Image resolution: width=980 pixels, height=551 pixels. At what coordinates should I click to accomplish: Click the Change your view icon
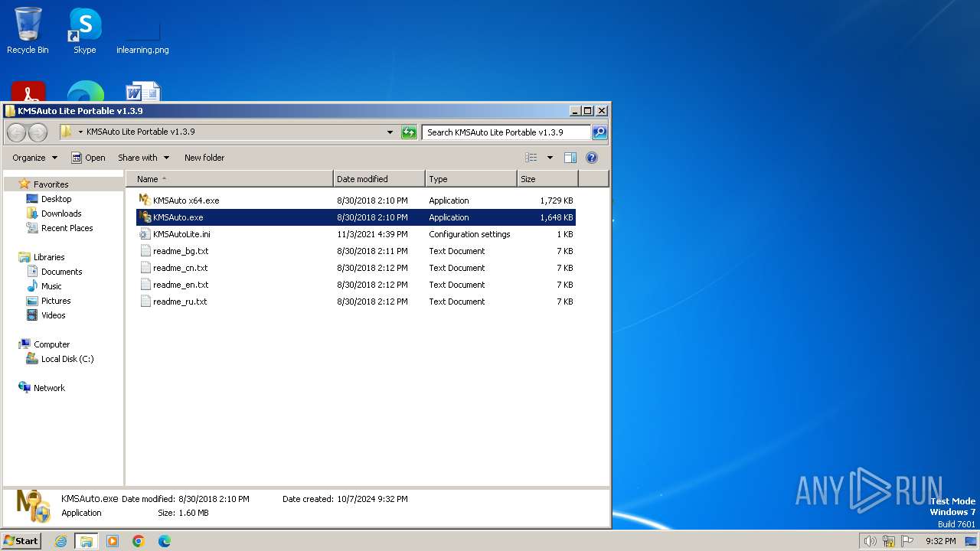[531, 158]
